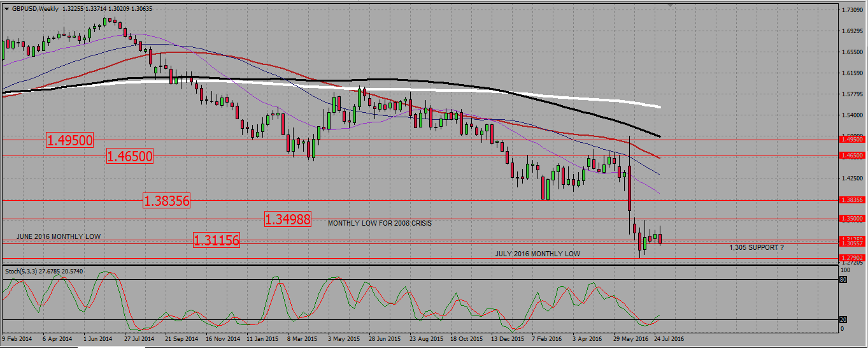Click the 1.27902 tag on the price axis
The height and width of the screenshot is (348, 868).
point(852,257)
